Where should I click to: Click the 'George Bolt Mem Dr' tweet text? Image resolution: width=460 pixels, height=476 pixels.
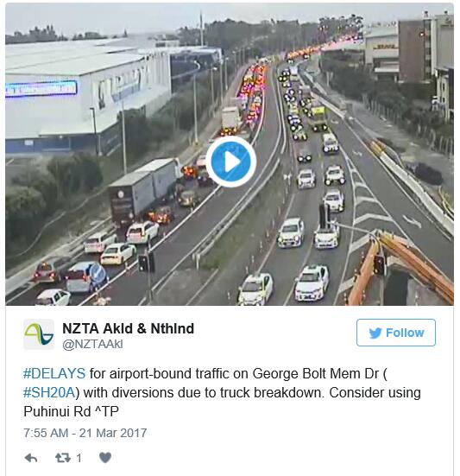[316, 373]
